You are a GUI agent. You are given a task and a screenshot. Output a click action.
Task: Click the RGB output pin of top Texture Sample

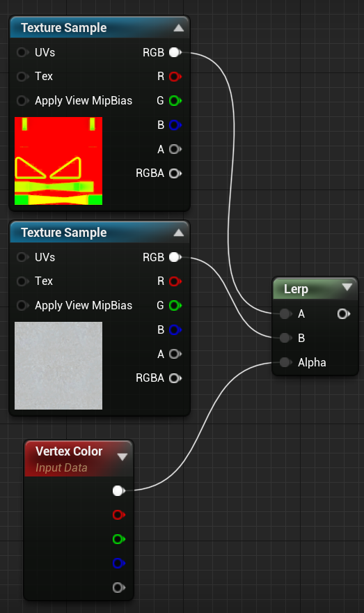click(175, 52)
